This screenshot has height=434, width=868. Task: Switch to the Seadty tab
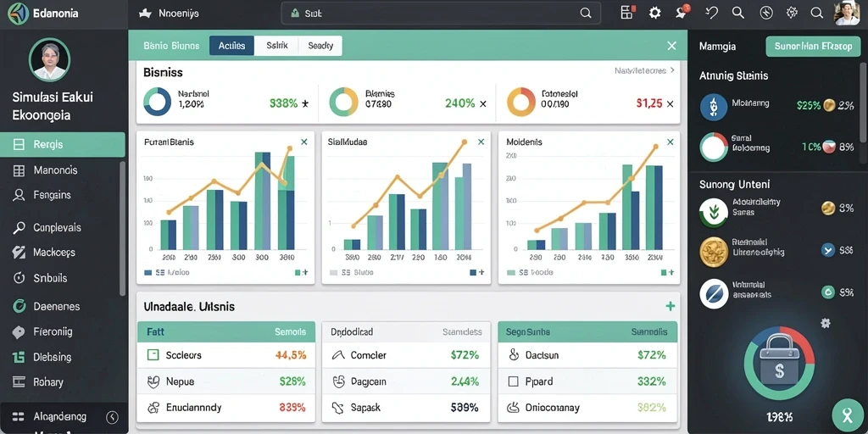320,46
